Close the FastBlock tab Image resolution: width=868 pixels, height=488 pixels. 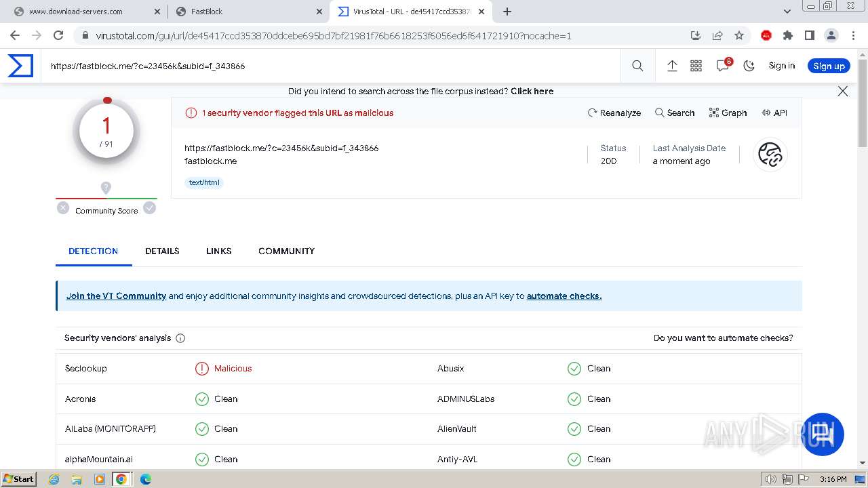tap(319, 12)
